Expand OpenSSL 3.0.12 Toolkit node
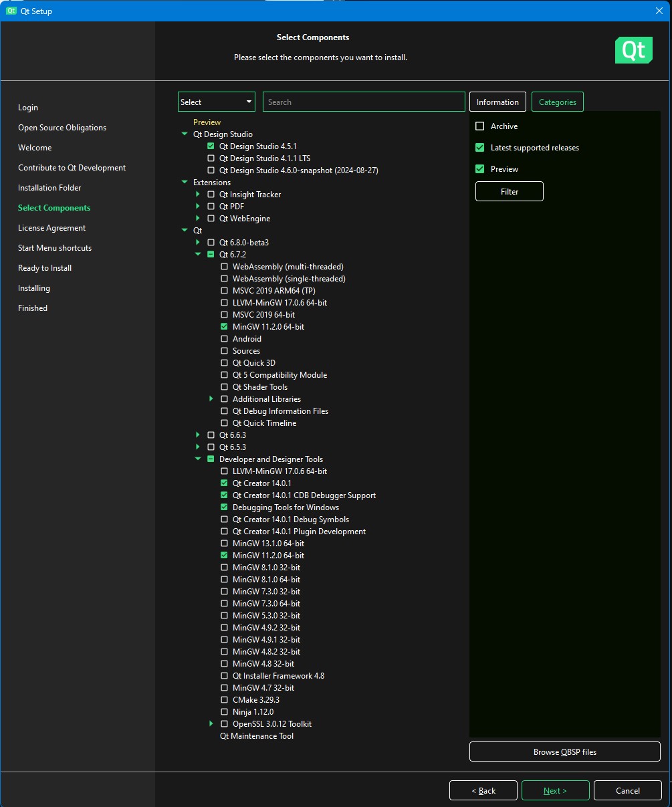The width and height of the screenshot is (672, 807). click(211, 724)
